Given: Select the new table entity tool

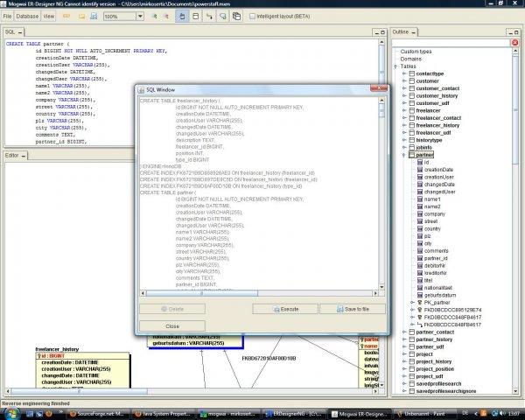Looking at the screenshot, I should pos(196,16).
